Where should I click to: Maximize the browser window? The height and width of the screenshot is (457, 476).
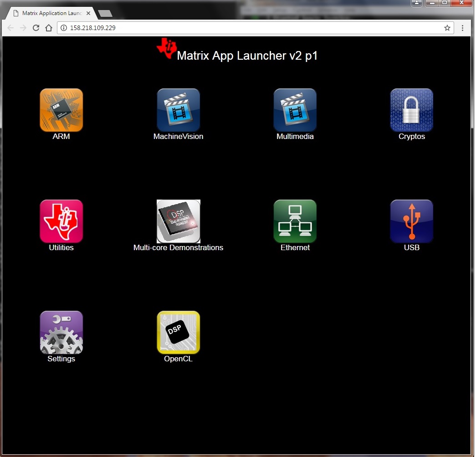[444, 3]
